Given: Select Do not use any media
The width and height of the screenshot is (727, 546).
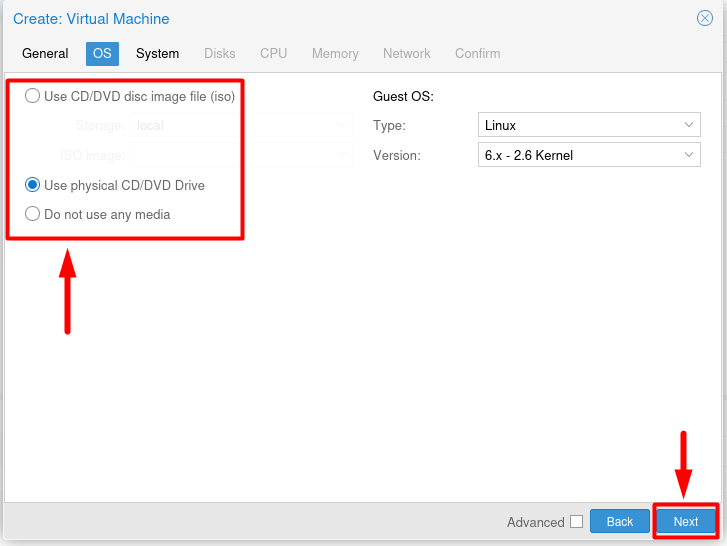Looking at the screenshot, I should tap(33, 214).
